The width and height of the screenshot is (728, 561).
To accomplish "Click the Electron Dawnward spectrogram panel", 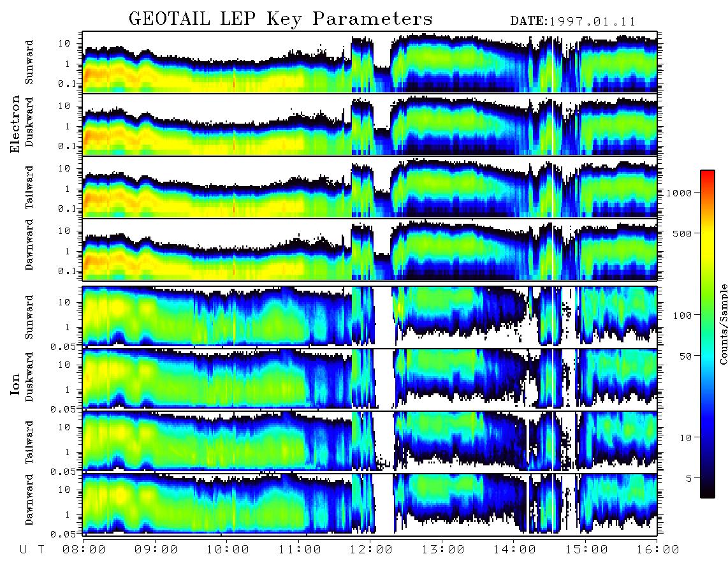I will tap(370, 249).
